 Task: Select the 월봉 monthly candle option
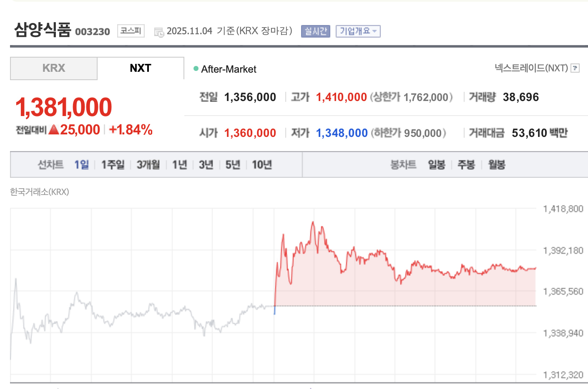[x=496, y=164]
